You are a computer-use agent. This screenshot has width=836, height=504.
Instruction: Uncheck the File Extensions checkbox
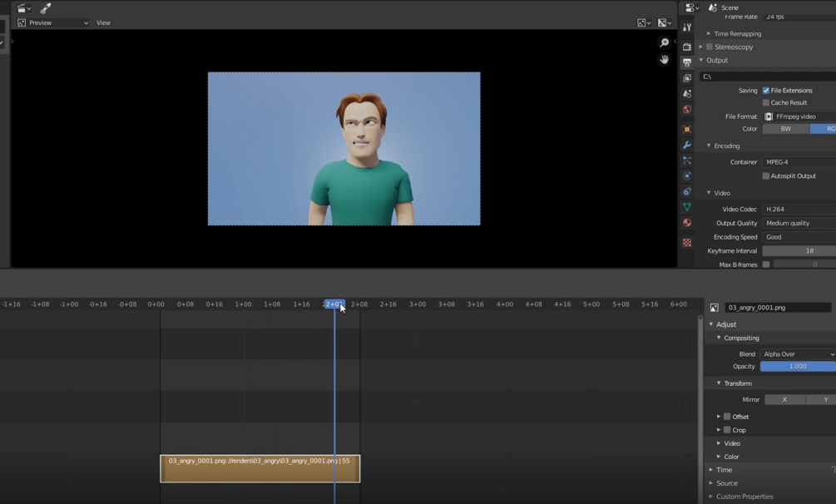[x=766, y=91]
